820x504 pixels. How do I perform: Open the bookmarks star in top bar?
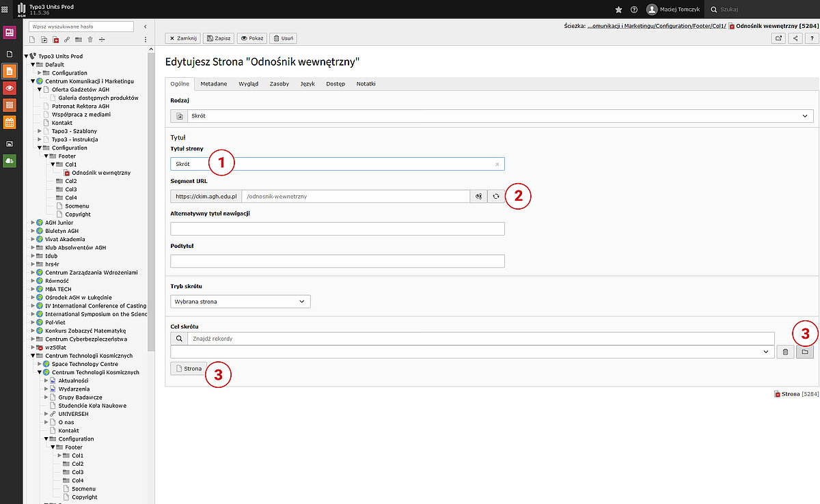(x=619, y=10)
